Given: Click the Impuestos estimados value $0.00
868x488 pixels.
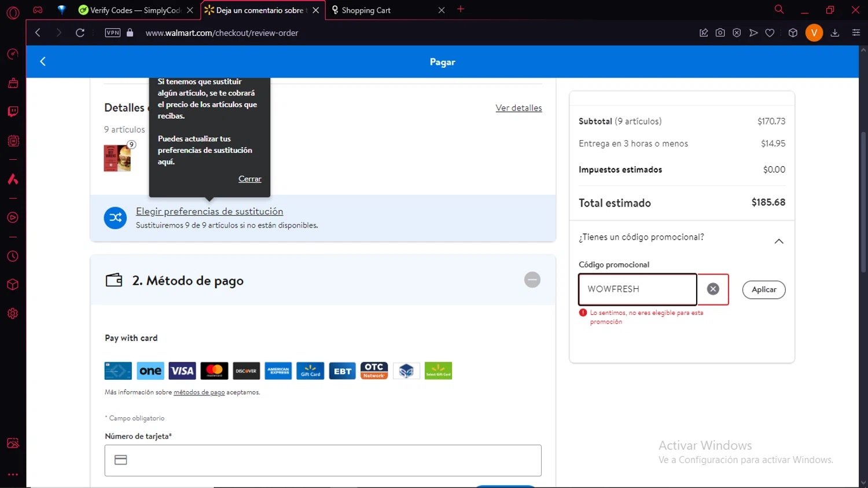Looking at the screenshot, I should (x=774, y=170).
